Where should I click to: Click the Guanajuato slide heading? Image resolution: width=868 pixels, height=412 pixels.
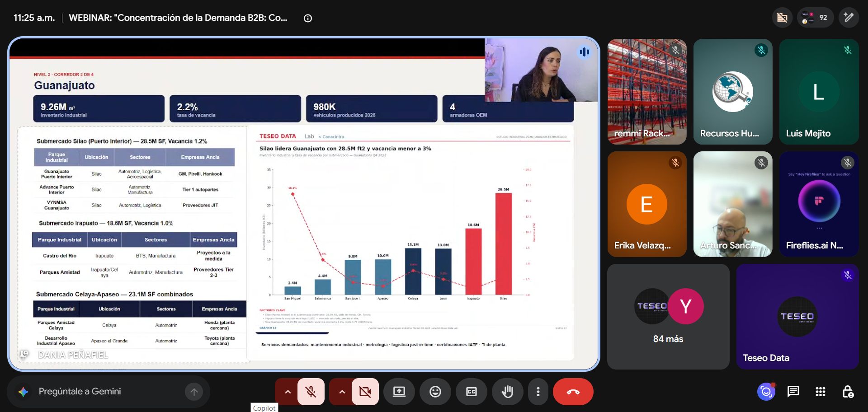(x=64, y=85)
